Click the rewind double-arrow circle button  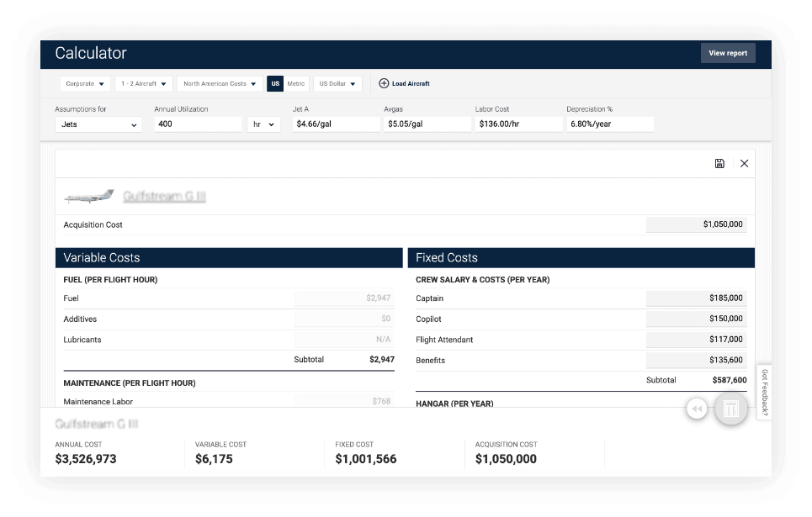coord(697,409)
